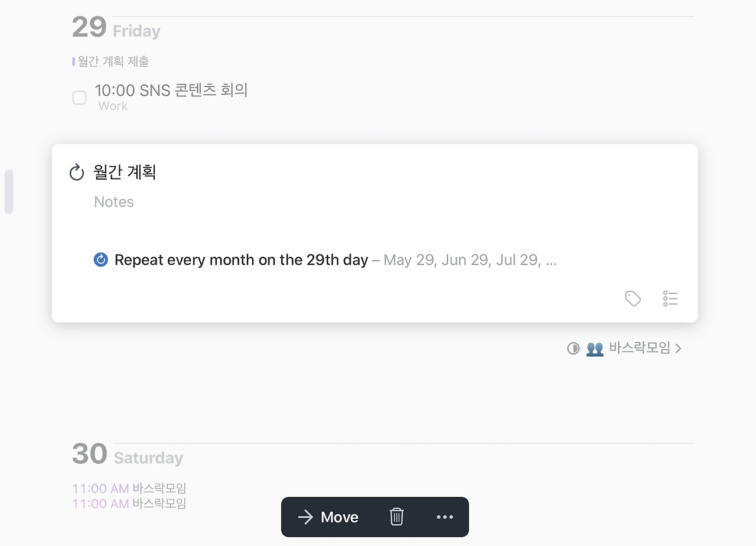Open the tags icon in the card
The height and width of the screenshot is (546, 756).
[x=633, y=298]
